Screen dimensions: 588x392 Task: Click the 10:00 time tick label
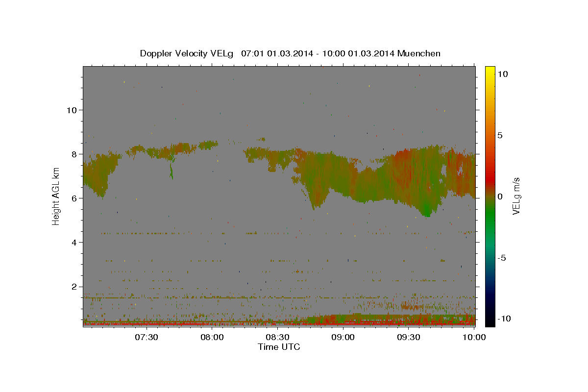(x=474, y=337)
